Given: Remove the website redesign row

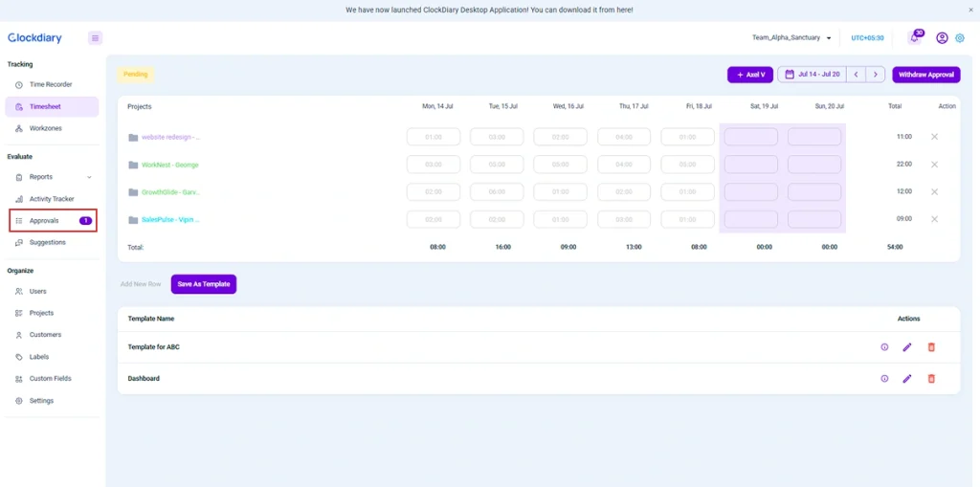Looking at the screenshot, I should (934, 136).
